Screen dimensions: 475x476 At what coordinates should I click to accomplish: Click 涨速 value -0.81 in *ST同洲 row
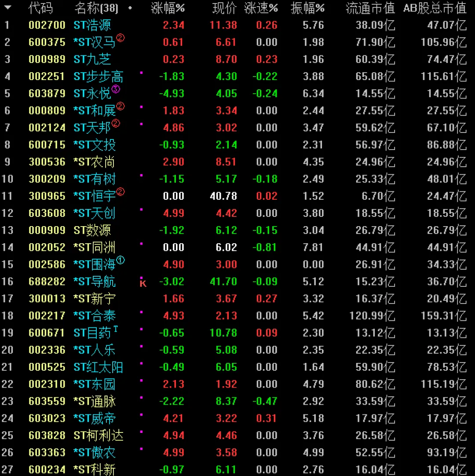(265, 247)
